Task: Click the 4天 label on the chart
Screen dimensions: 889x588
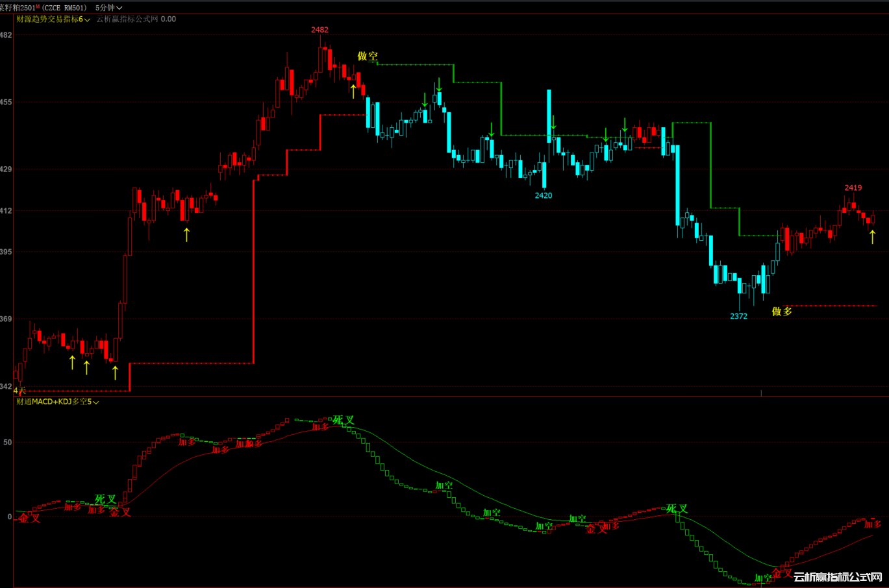Action: coord(19,391)
